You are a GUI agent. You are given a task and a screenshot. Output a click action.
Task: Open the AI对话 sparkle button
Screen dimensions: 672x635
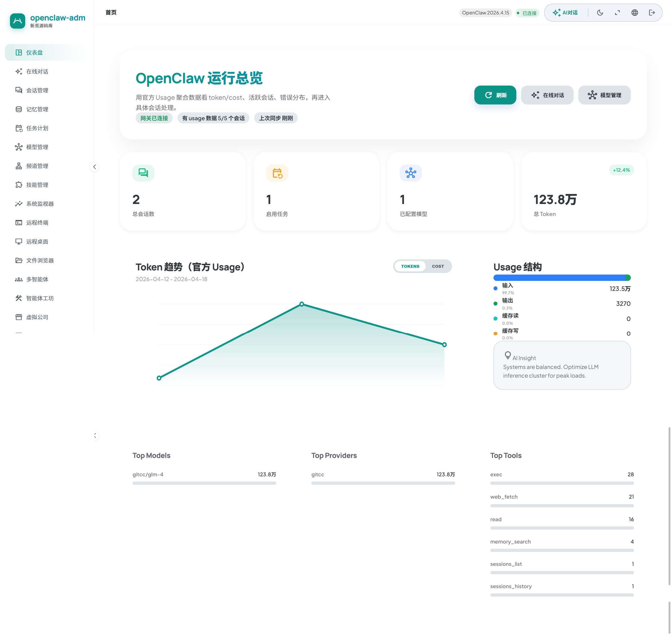[565, 13]
